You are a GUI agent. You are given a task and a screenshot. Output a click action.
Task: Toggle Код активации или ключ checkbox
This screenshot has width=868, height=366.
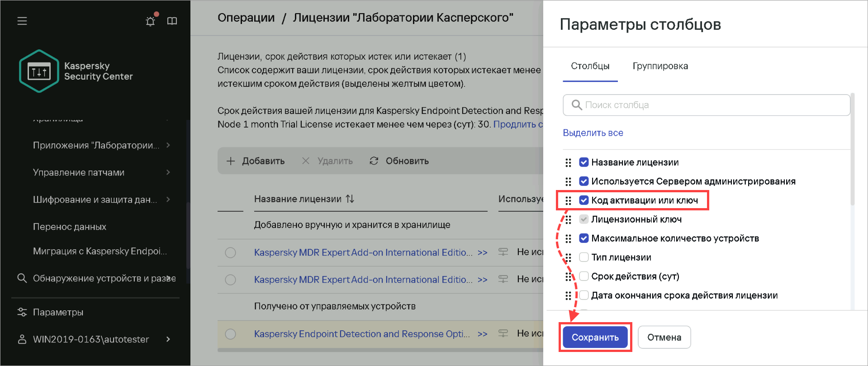pos(584,200)
